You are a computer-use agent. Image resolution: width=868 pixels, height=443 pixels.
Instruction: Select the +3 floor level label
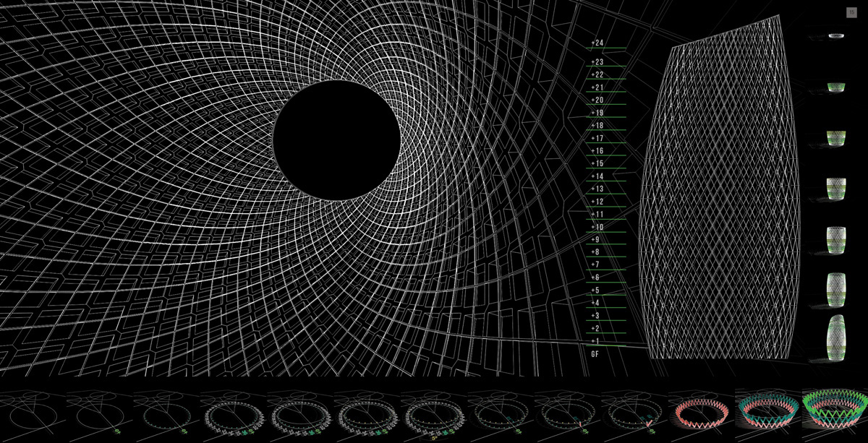pyautogui.click(x=595, y=316)
